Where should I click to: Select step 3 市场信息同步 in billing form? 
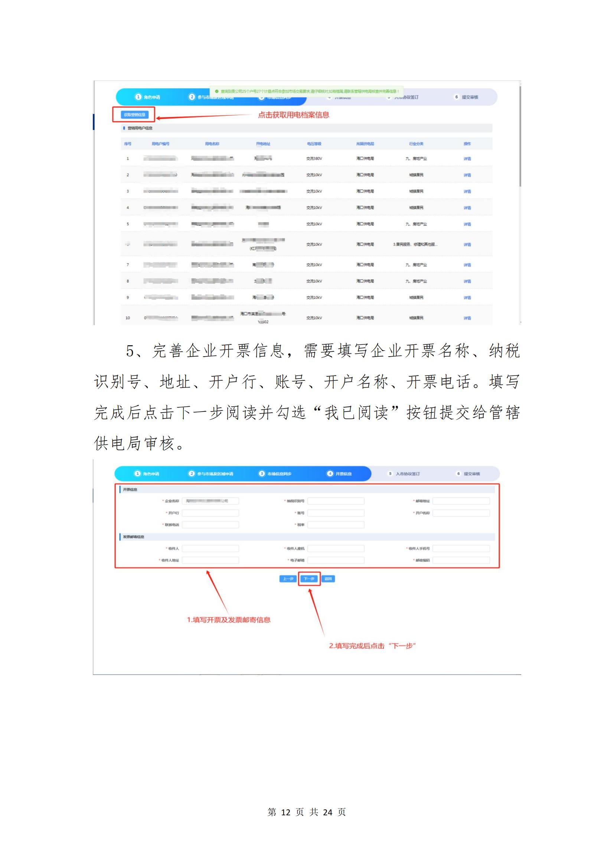coord(275,474)
